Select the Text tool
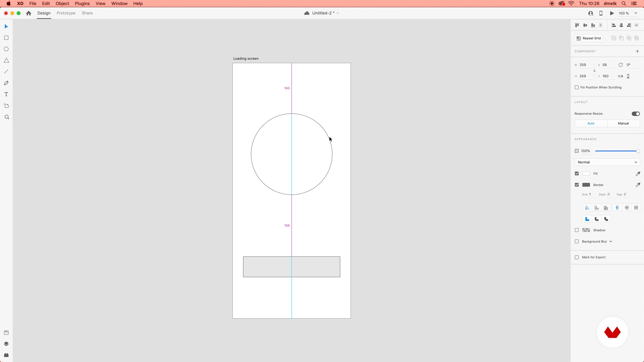 tap(6, 94)
